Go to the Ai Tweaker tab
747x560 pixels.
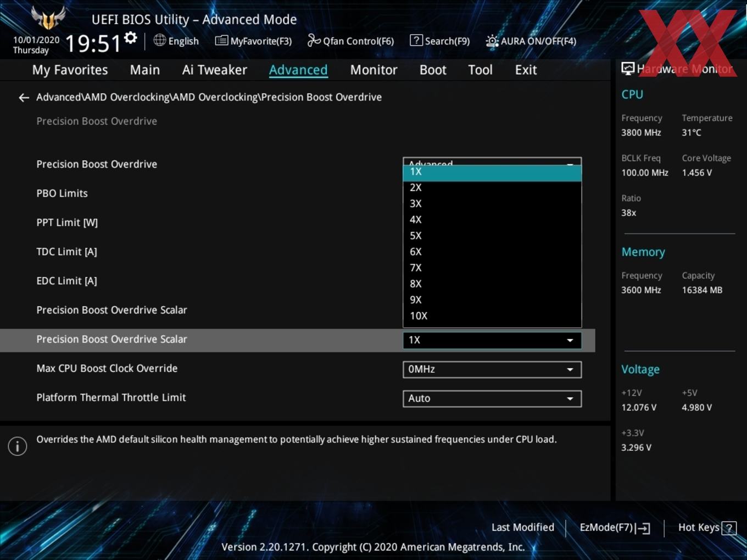pyautogui.click(x=215, y=70)
